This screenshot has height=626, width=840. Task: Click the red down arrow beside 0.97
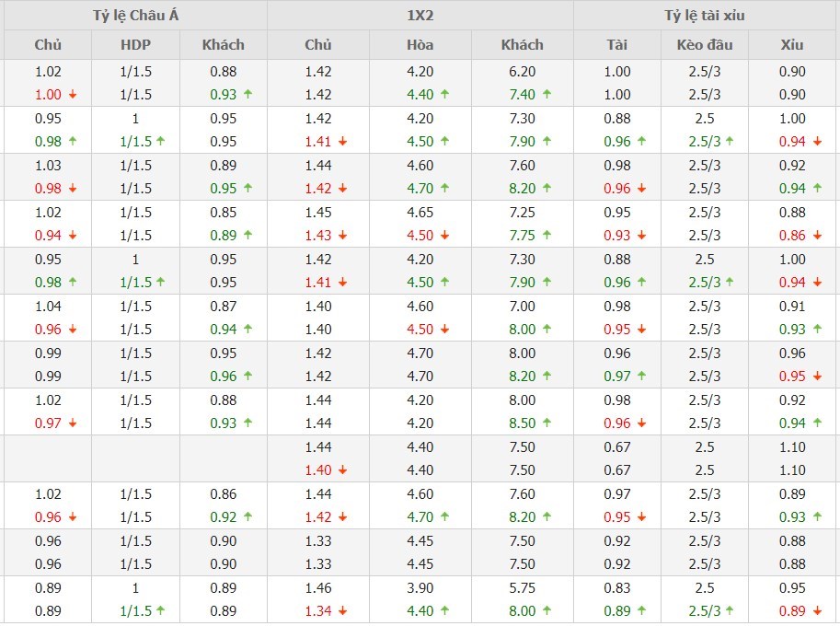point(73,423)
